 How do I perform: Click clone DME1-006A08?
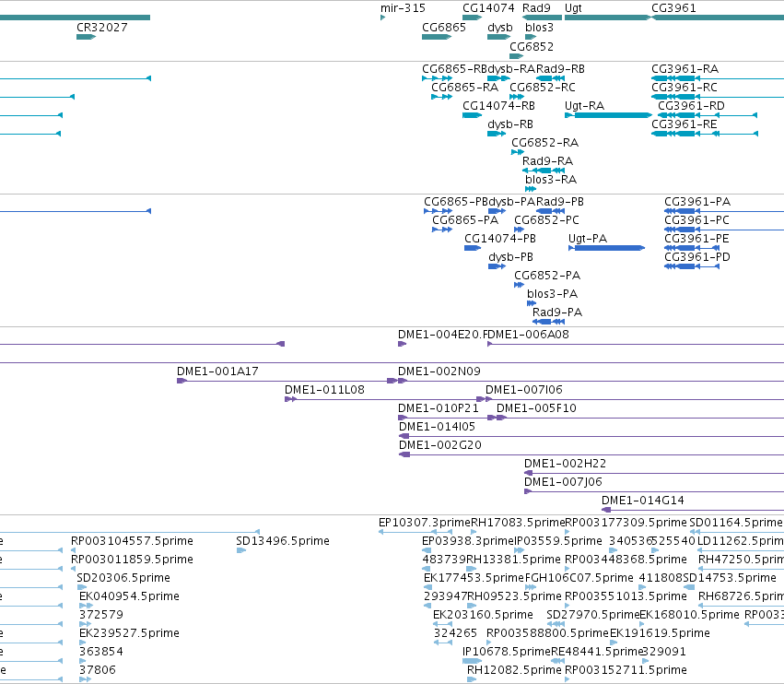tap(529, 335)
